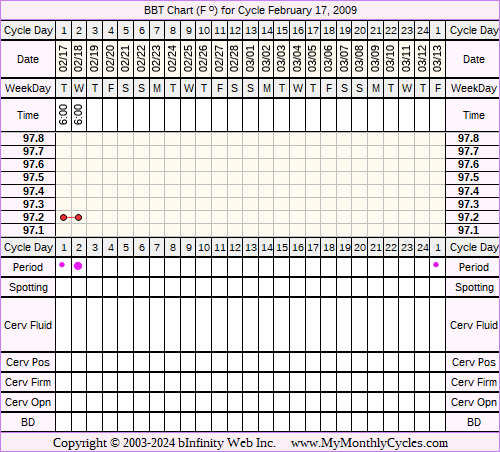The width and height of the screenshot is (500, 452).
Task: Click the left 97.4 temperature label
Action: point(33,191)
